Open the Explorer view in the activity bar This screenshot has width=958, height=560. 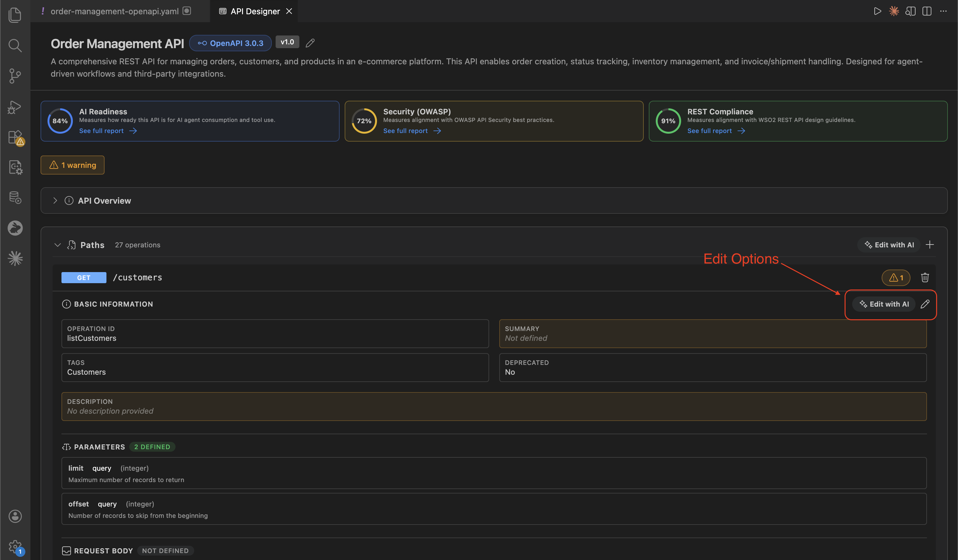(x=15, y=15)
